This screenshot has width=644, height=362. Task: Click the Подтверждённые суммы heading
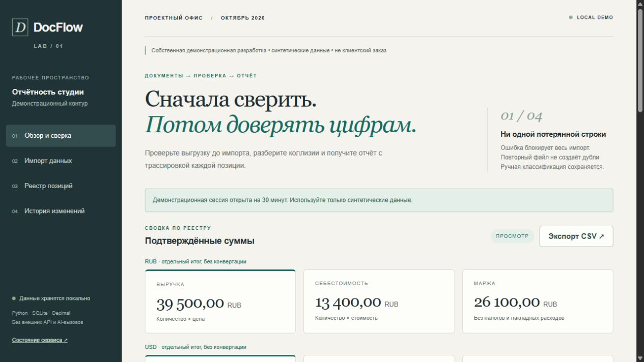[200, 241]
